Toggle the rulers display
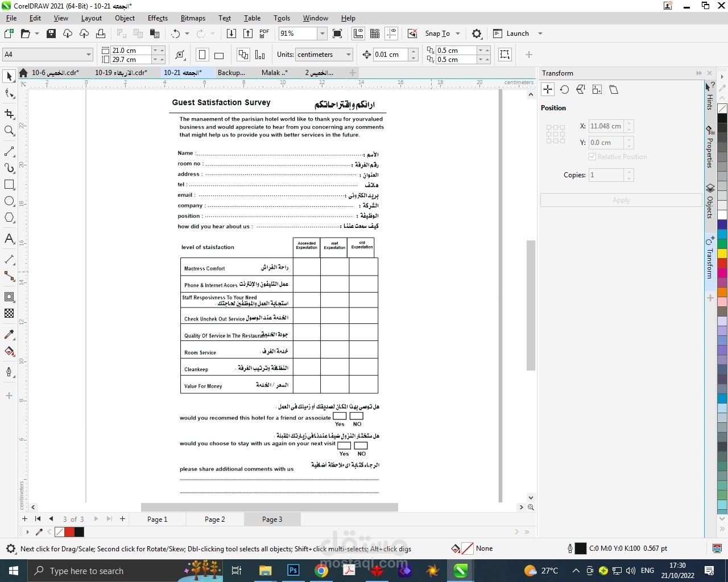 pos(358,34)
